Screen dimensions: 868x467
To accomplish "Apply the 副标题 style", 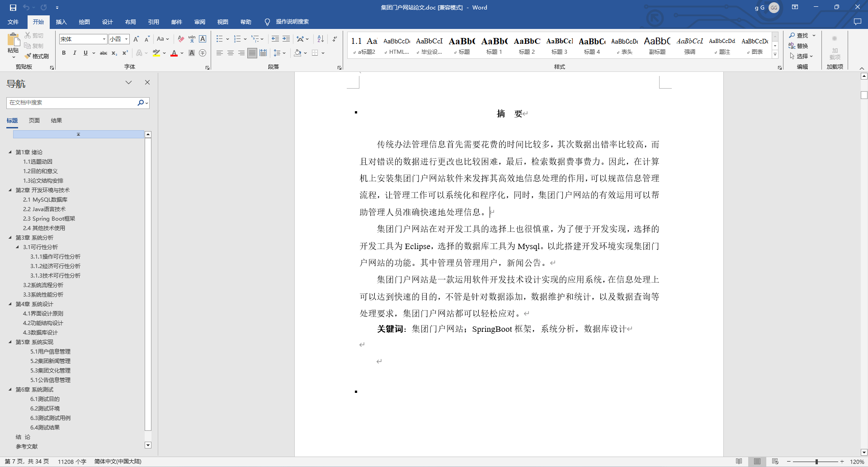I will 657,46.
